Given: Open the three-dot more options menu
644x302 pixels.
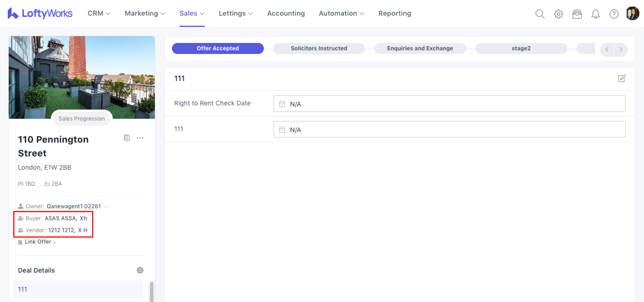Looking at the screenshot, I should [140, 138].
